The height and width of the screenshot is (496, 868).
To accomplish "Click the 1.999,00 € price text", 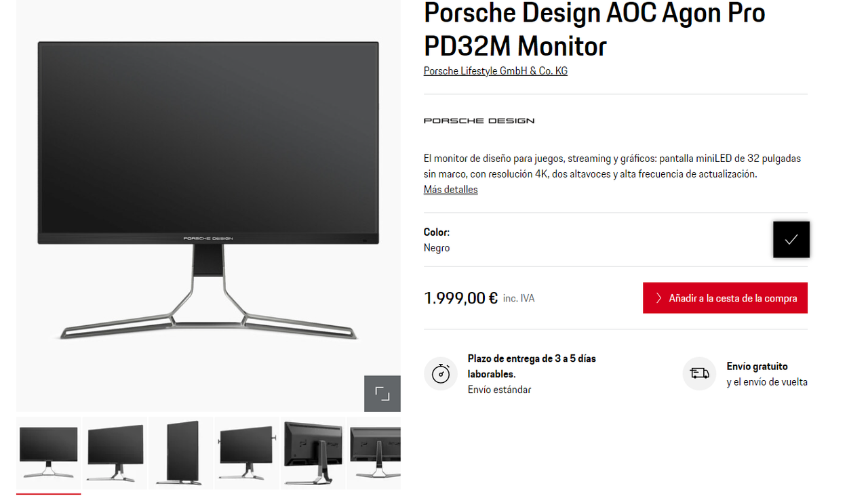I will (461, 298).
